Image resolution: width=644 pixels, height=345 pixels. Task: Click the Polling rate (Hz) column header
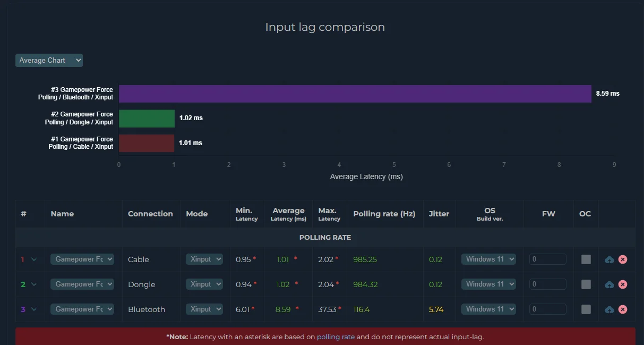[384, 214]
